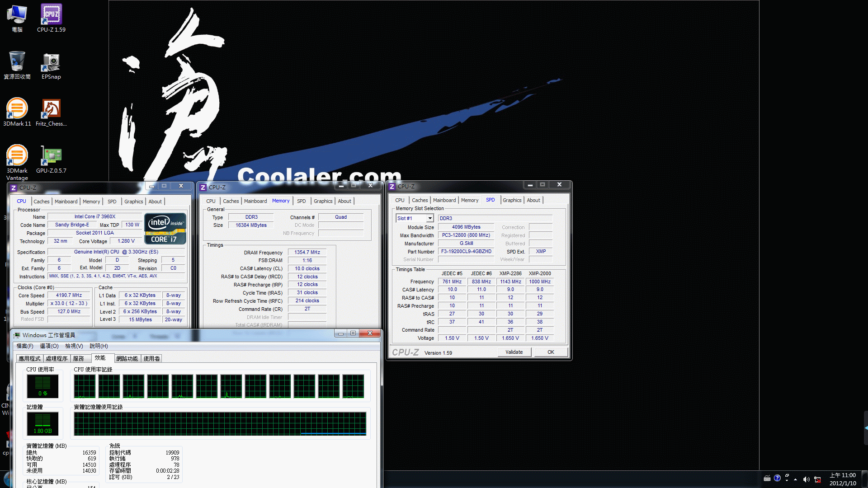The height and width of the screenshot is (488, 868).
Task: Click the Channels Quad value
Action: point(341,217)
